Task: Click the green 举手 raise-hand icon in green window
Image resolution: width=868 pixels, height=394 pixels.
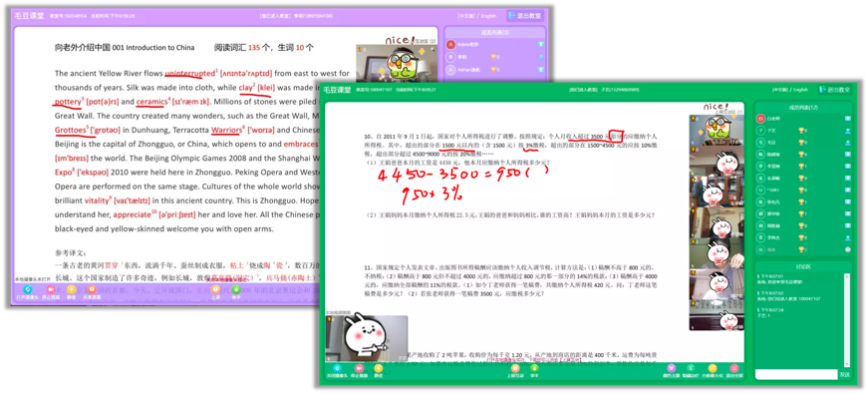Action: [535, 368]
